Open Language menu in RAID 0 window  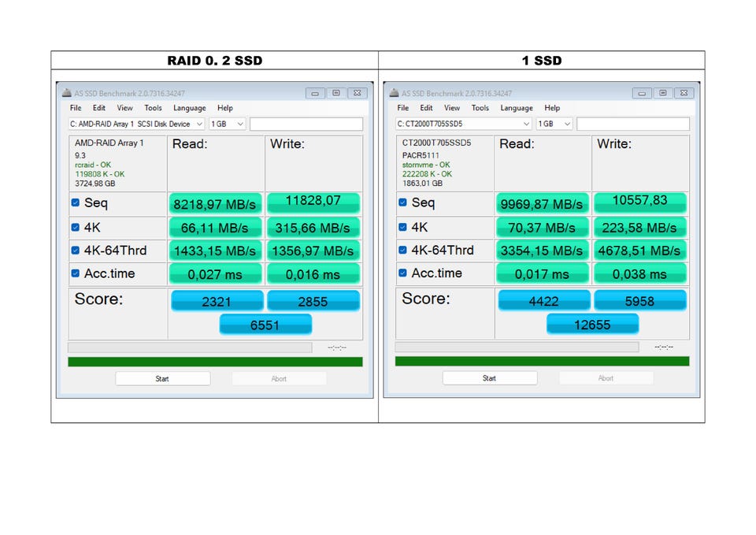pos(190,108)
